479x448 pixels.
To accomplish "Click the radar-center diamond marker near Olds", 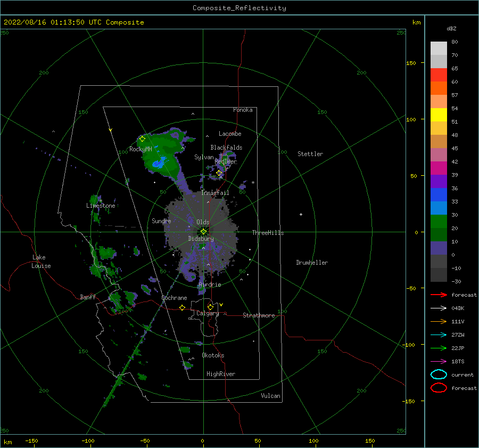I will [x=203, y=232].
